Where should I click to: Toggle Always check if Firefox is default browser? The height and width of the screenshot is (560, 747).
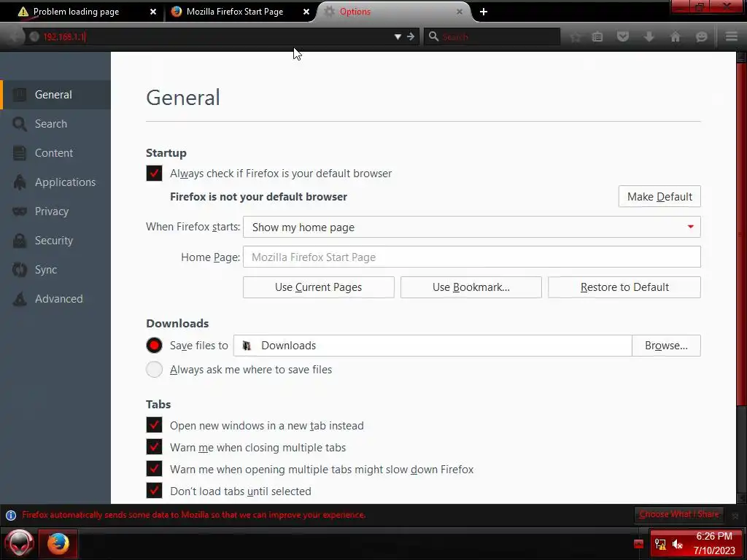[155, 174]
